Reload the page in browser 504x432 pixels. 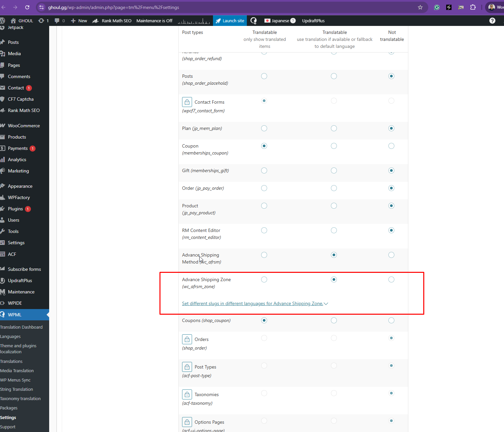[27, 7]
